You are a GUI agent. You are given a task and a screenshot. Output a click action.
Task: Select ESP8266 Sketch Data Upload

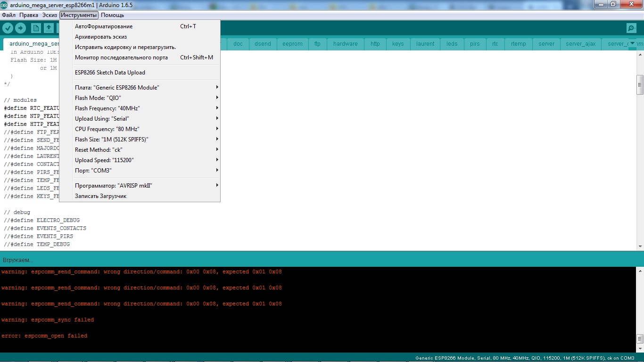[x=110, y=73]
